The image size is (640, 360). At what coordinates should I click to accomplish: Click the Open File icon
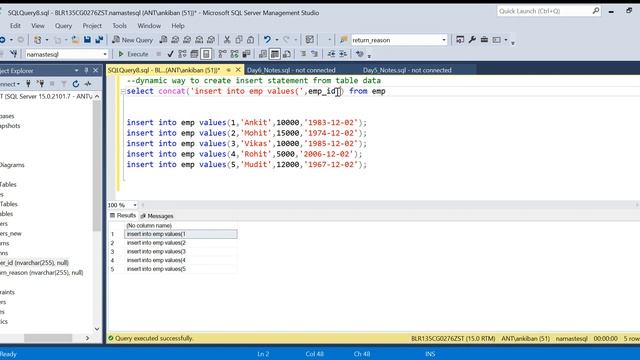(76, 40)
